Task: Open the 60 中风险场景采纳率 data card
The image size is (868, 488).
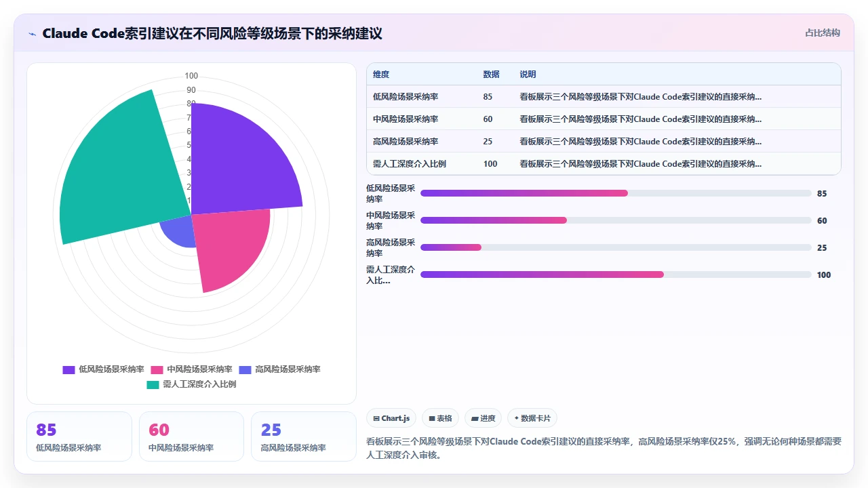Action: tap(191, 436)
